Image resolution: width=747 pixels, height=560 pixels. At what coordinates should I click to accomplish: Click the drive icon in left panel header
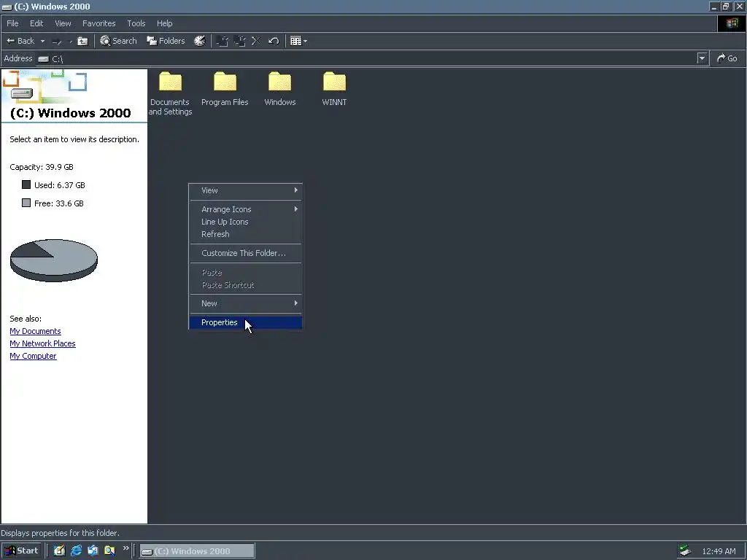pos(22,93)
